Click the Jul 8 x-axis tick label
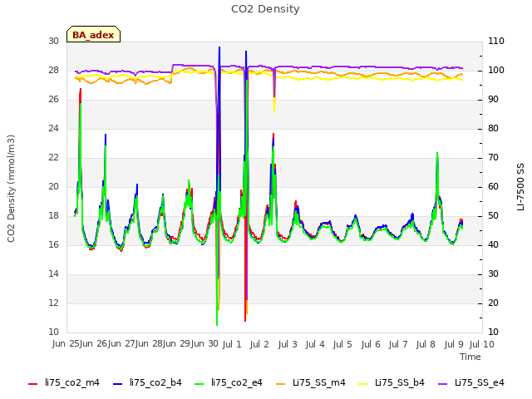The height and width of the screenshot is (399, 532). click(x=426, y=344)
